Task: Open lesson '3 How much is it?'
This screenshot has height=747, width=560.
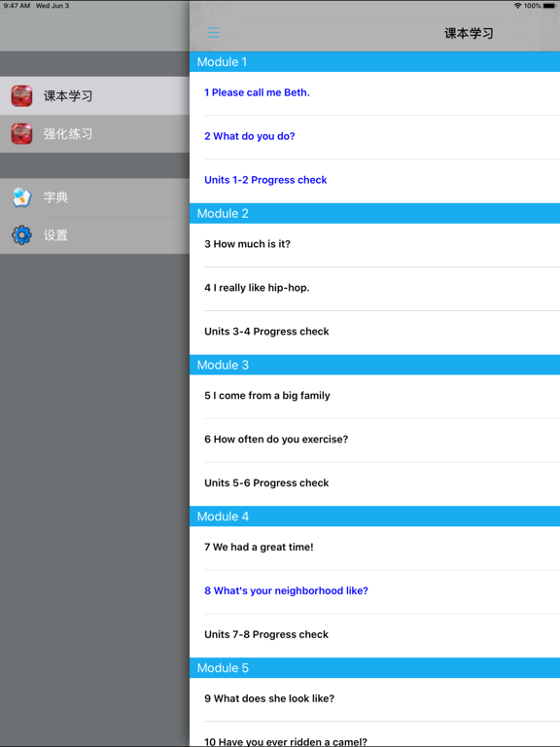Action: pyautogui.click(x=374, y=245)
